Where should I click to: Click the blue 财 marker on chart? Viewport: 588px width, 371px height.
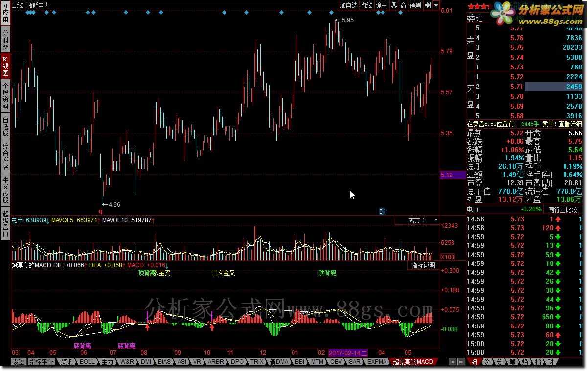tap(383, 211)
